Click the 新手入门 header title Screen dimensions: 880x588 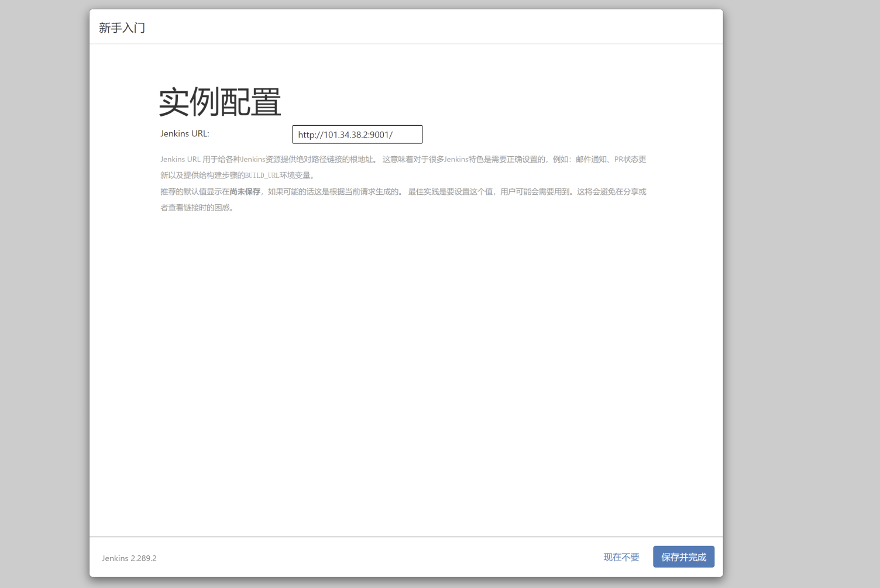coord(122,27)
